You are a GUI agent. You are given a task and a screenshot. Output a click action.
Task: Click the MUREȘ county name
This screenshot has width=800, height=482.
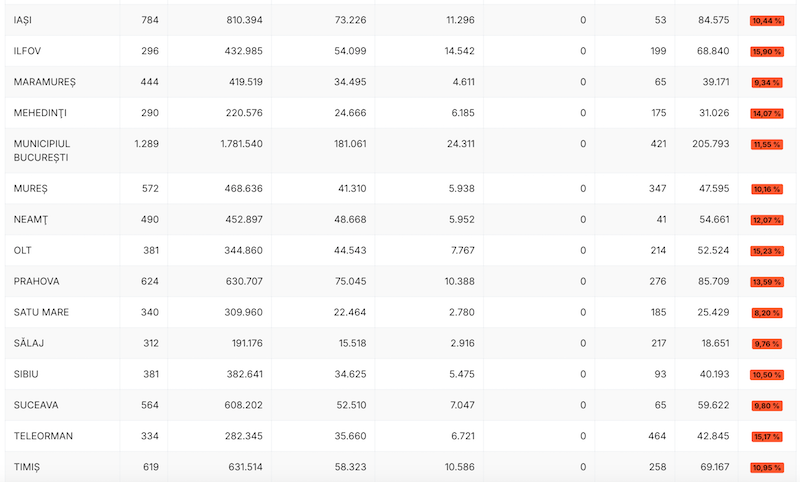[31, 189]
